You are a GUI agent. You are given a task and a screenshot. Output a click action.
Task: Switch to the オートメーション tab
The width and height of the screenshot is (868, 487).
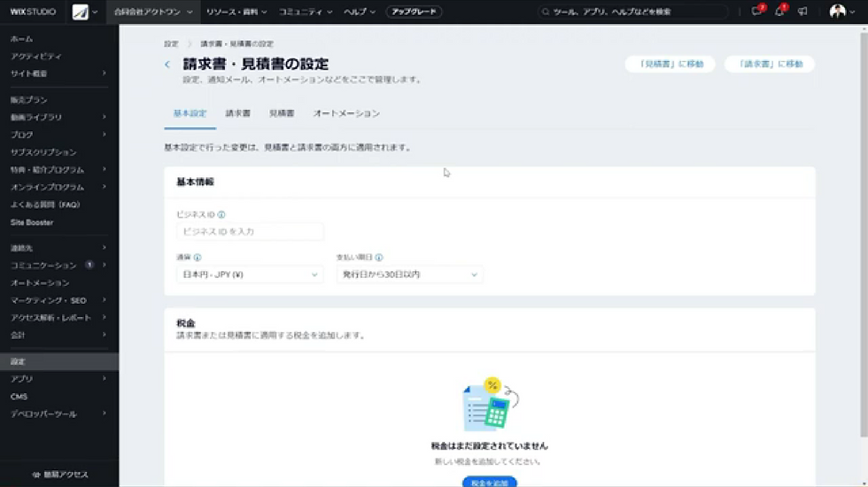(346, 113)
